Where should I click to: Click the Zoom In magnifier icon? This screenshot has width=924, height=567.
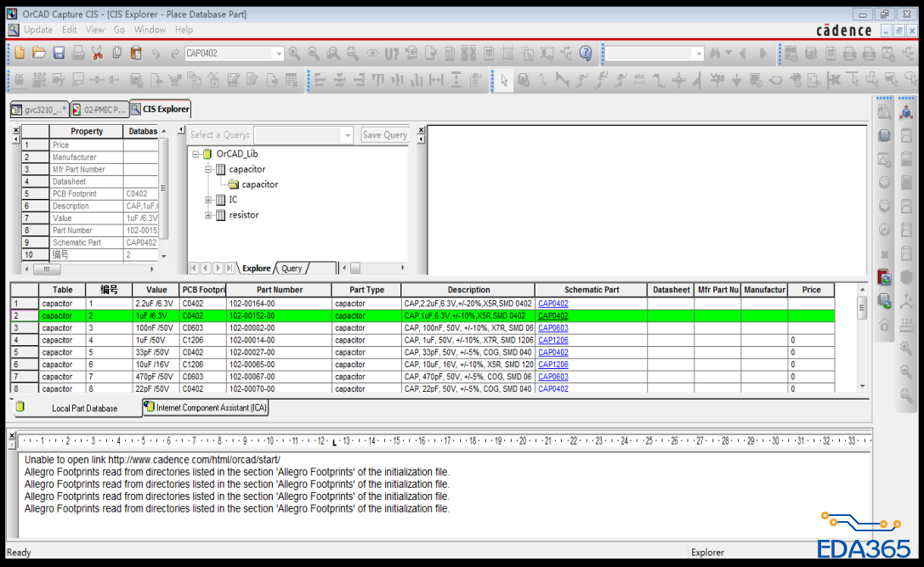click(294, 54)
